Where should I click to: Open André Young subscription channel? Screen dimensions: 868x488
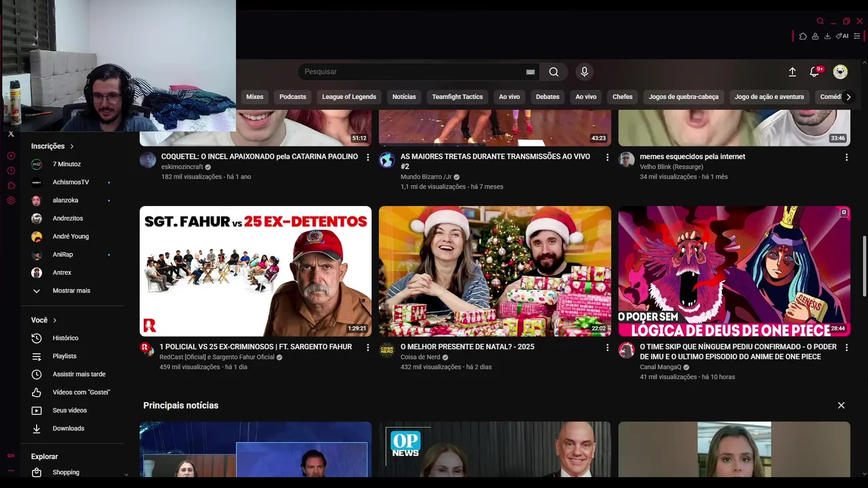pos(71,237)
